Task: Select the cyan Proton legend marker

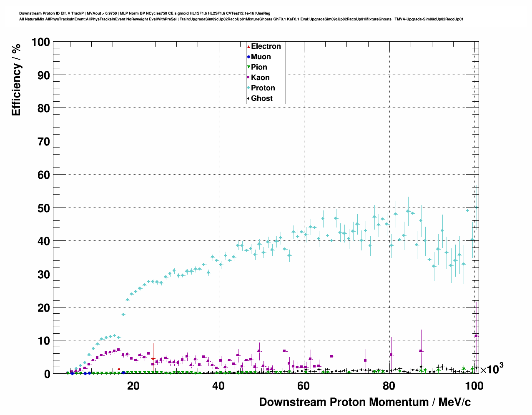Action: click(248, 88)
